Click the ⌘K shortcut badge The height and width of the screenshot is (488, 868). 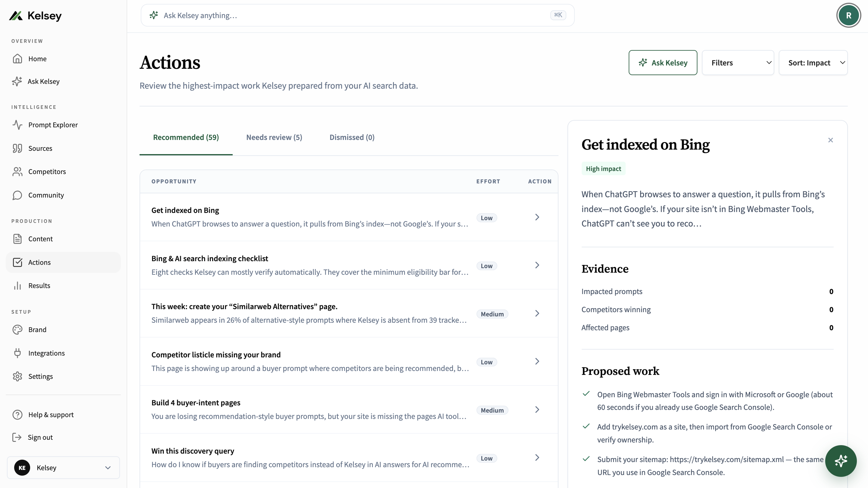558,15
